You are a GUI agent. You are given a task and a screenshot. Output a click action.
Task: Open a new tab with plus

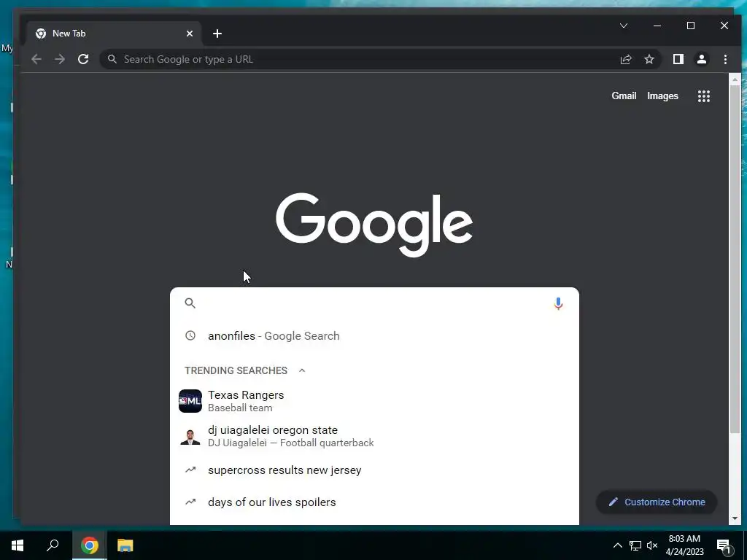[217, 34]
